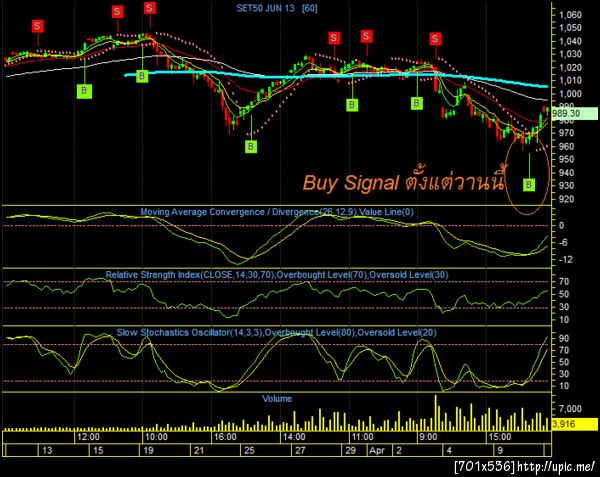This screenshot has width=600, height=477.
Task: Click the -12 MACD axis value
Action: click(566, 260)
